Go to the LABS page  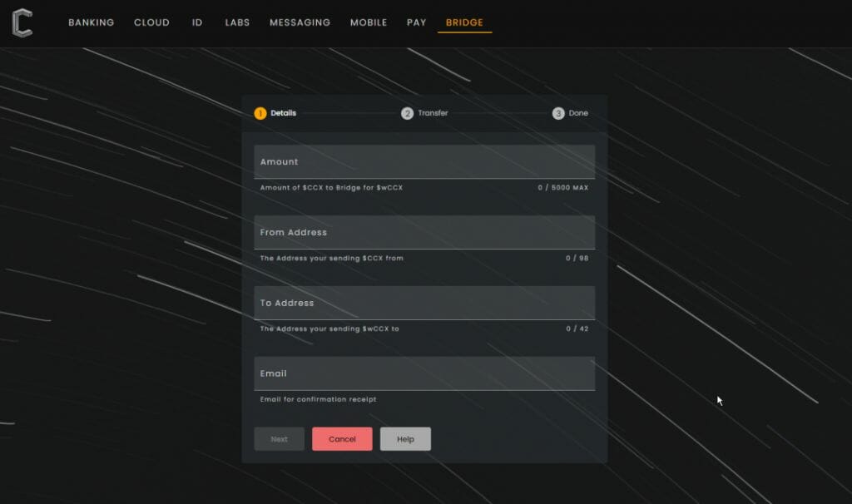[x=236, y=22]
